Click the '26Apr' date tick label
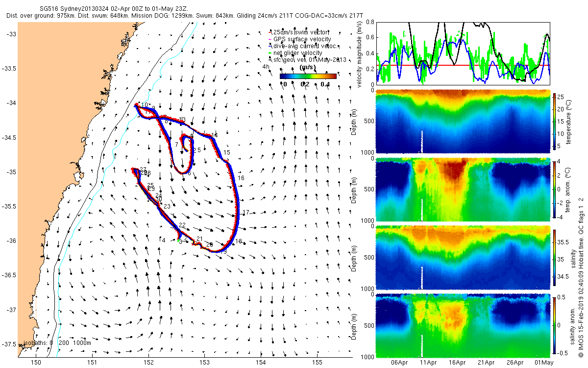This screenshot has width=588, height=368. click(515, 363)
